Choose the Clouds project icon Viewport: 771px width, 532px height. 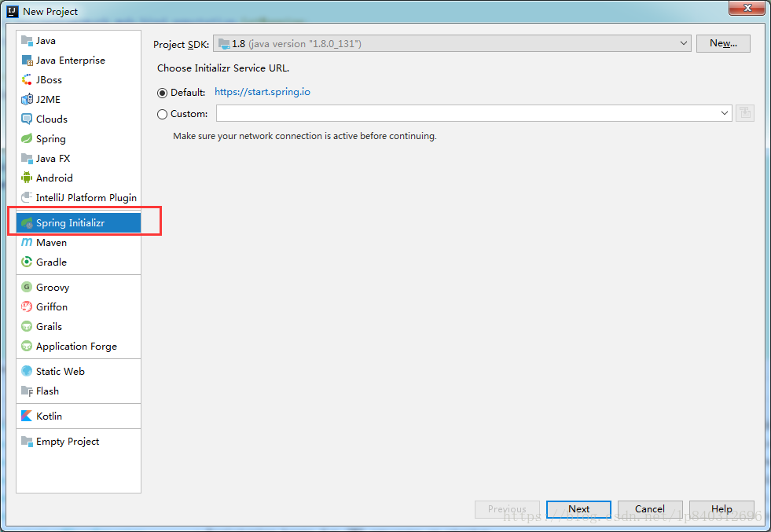click(27, 119)
